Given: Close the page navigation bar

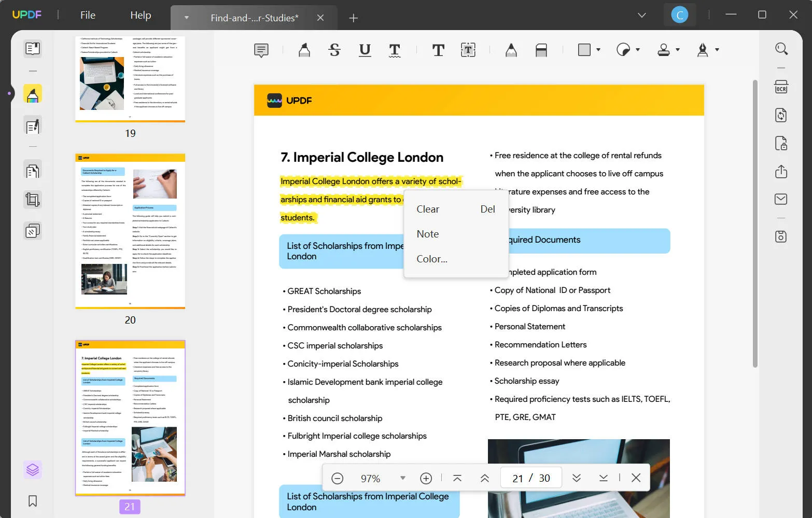Looking at the screenshot, I should coord(636,478).
